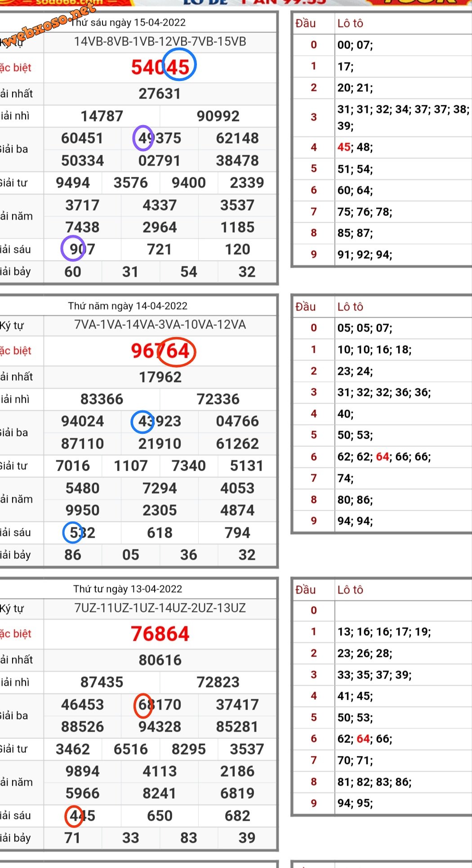Select the lô tô row "75; 76; 78;"
This screenshot has width=472, height=868.
365,212
